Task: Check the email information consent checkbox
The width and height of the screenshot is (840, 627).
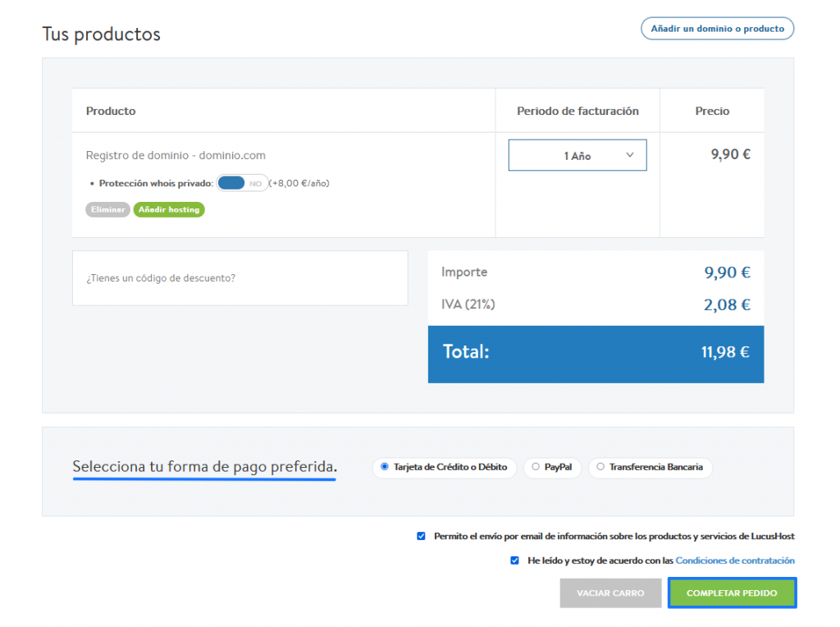Action: 421,536
